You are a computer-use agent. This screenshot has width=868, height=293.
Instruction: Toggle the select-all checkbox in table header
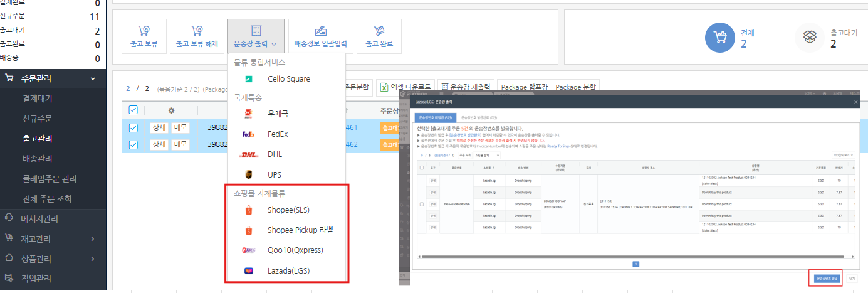[x=133, y=110]
